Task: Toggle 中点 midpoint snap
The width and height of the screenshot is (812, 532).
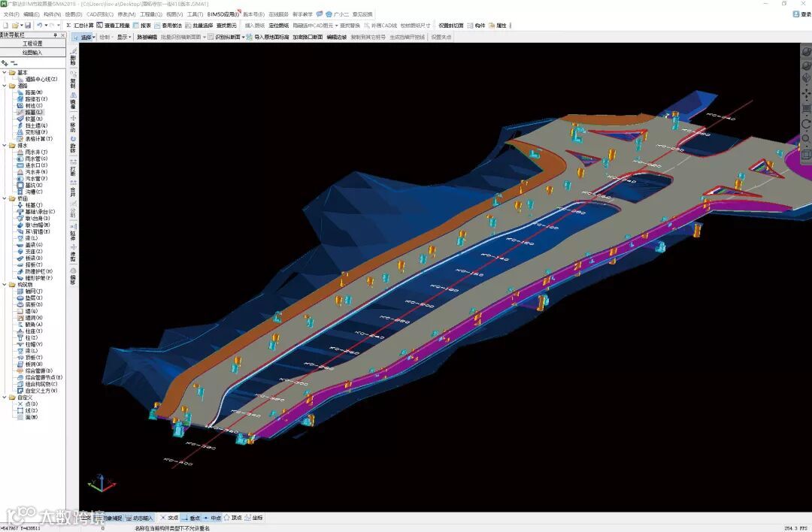Action: [212, 518]
